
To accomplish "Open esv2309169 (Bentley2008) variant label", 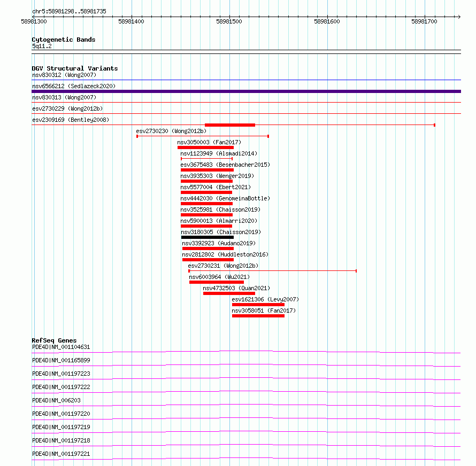I will pos(71,120).
